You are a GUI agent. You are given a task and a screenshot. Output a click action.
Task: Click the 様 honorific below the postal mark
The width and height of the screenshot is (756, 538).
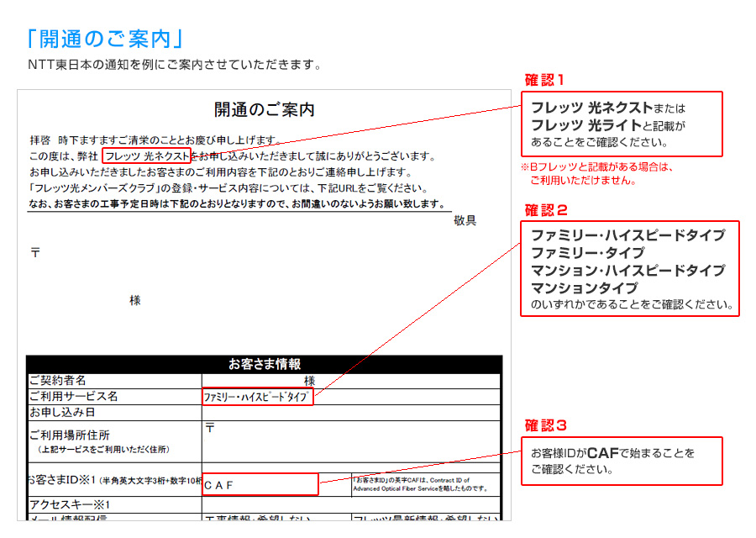(135, 300)
